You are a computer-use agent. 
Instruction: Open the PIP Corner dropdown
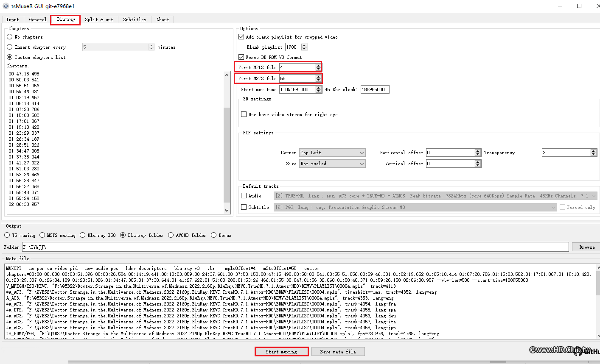(x=332, y=153)
